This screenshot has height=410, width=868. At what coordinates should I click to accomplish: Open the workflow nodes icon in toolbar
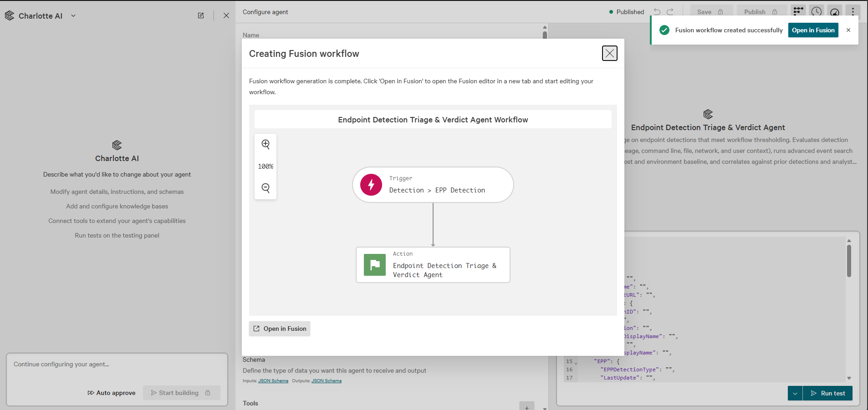(x=798, y=12)
